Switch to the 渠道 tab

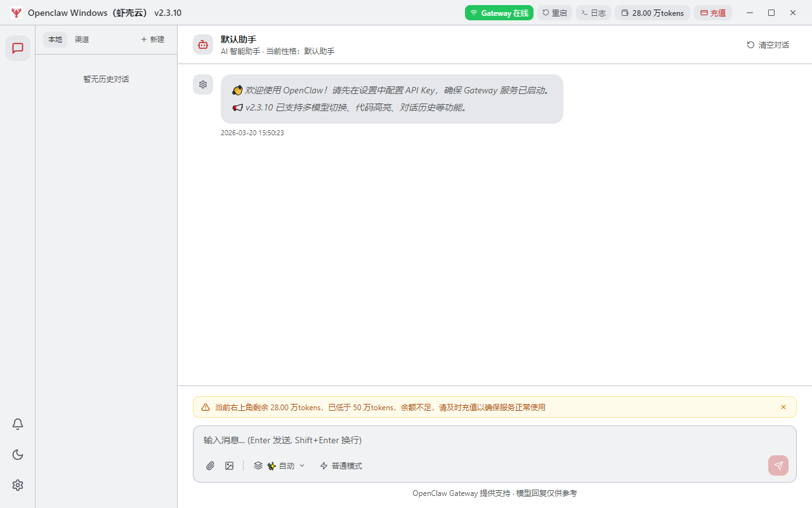click(x=81, y=39)
